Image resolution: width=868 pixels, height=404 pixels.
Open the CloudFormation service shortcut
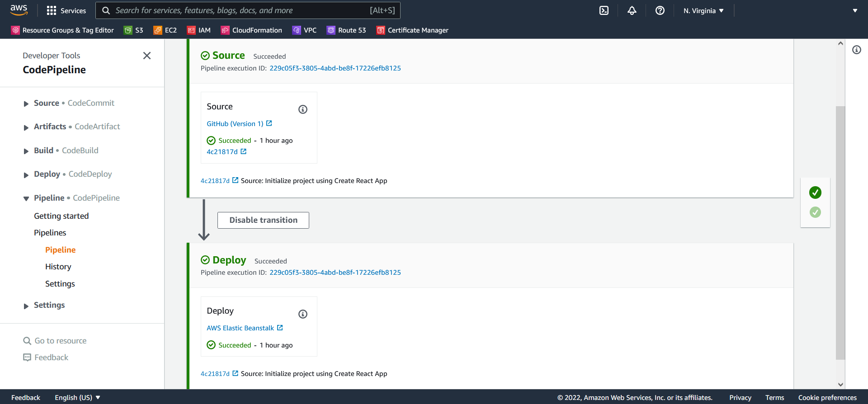click(251, 30)
